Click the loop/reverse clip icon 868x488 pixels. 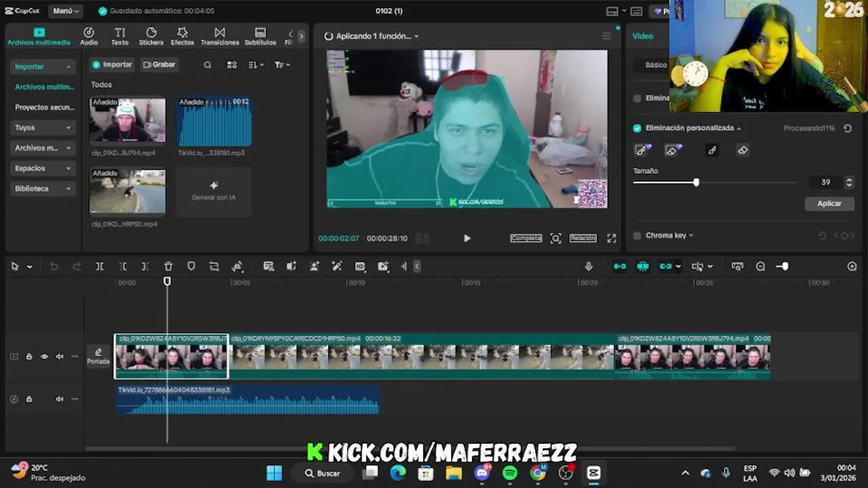(214, 266)
